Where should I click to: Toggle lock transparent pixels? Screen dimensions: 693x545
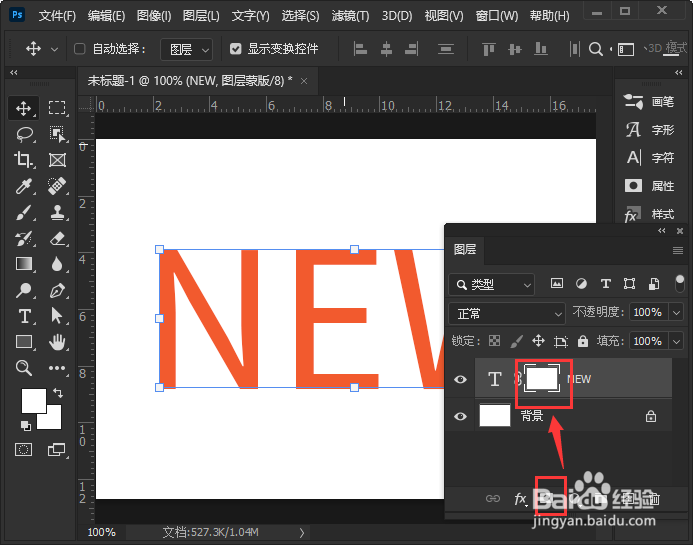[495, 341]
